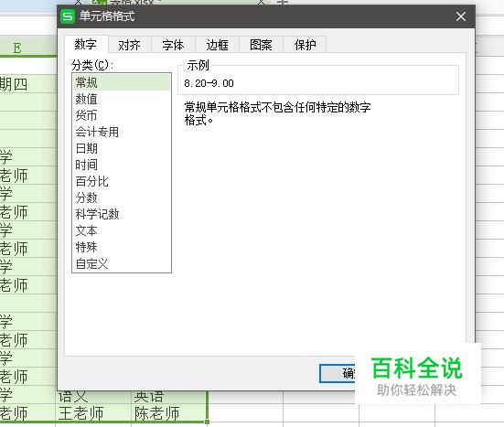Image resolution: width=504 pixels, height=427 pixels.
Task: Click the sample value 8.20-9.00
Action: click(209, 83)
